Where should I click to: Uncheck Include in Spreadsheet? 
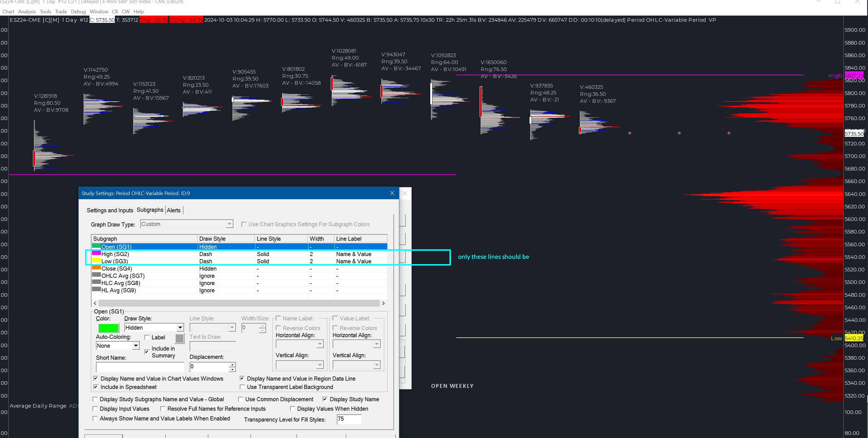(x=96, y=387)
